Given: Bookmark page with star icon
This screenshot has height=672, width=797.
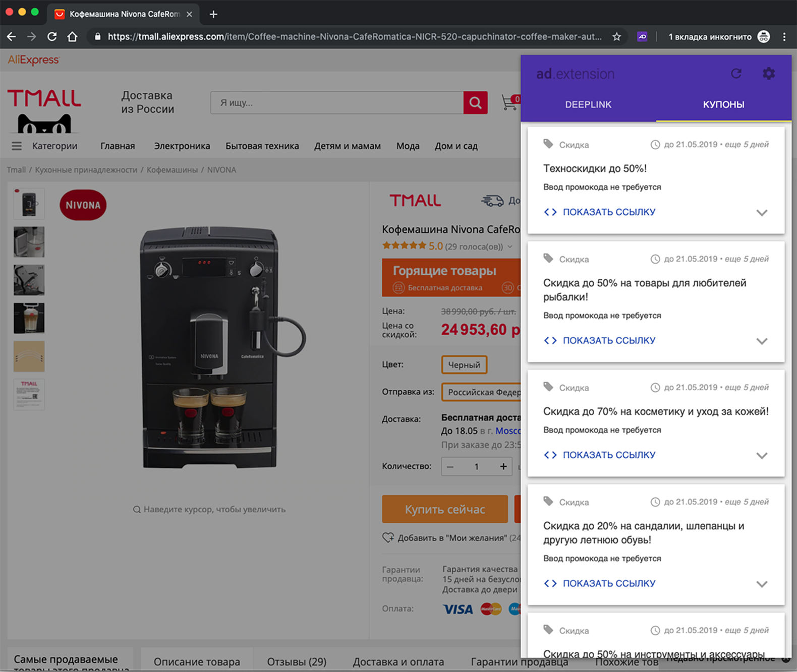Looking at the screenshot, I should pyautogui.click(x=616, y=37).
